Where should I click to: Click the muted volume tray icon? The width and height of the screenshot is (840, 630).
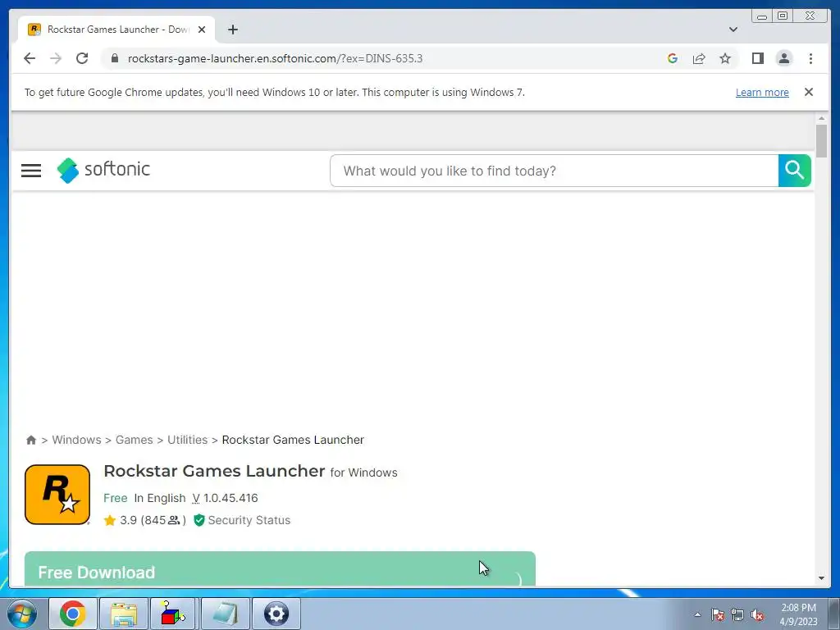click(757, 614)
